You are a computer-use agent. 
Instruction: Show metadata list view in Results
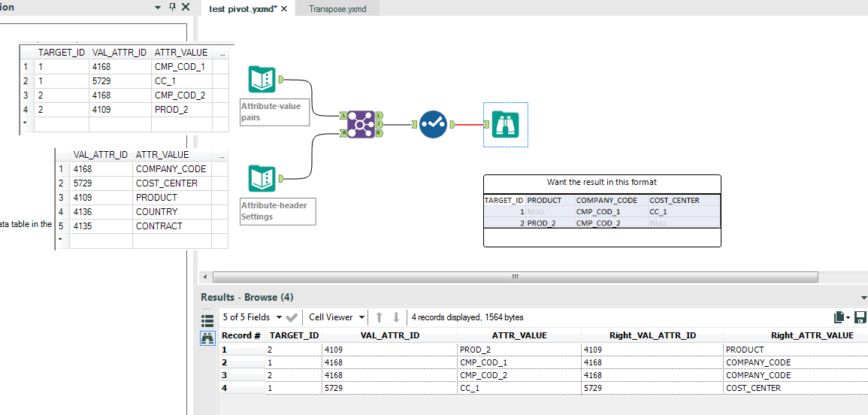[x=207, y=320]
